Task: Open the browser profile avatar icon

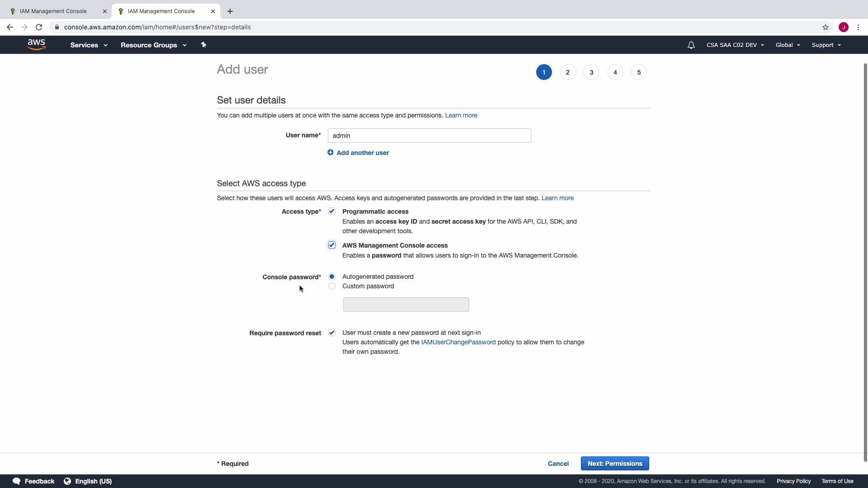Action: tap(844, 27)
